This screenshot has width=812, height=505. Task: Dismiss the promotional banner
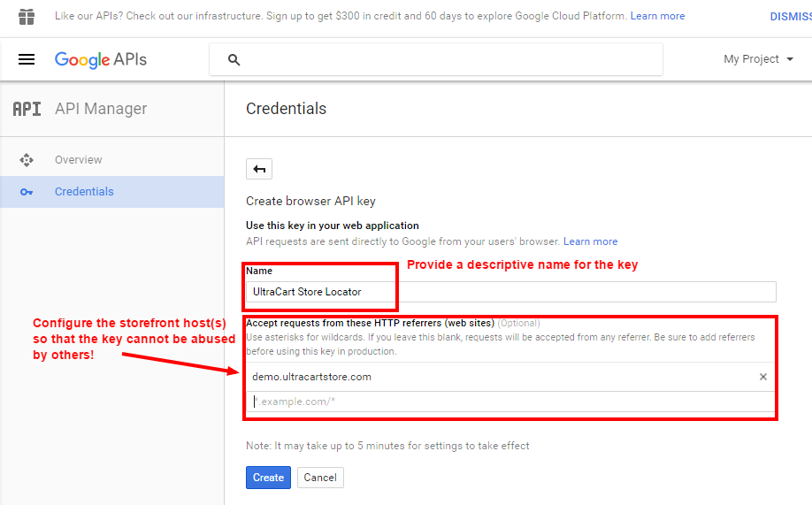(x=791, y=17)
